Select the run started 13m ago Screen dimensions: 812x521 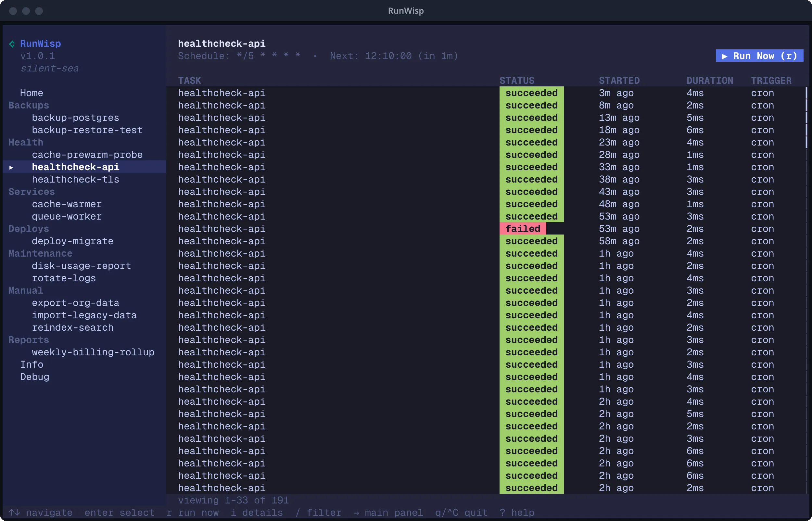[486, 118]
